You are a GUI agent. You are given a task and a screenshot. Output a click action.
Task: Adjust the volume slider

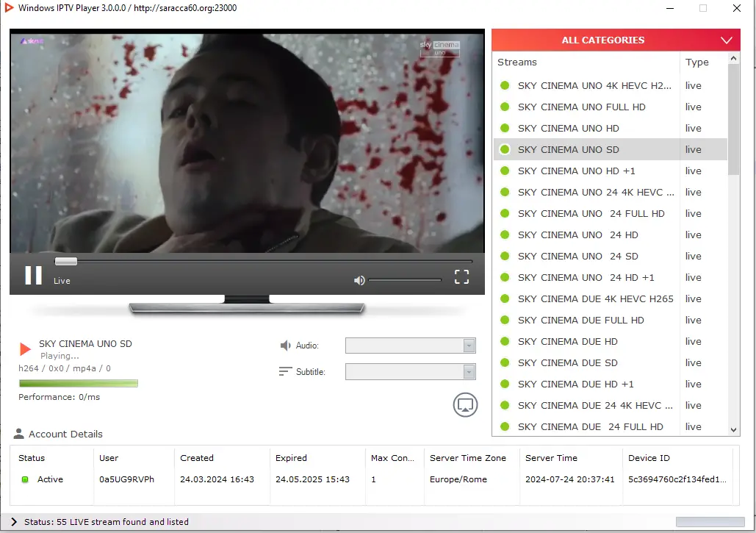point(405,280)
